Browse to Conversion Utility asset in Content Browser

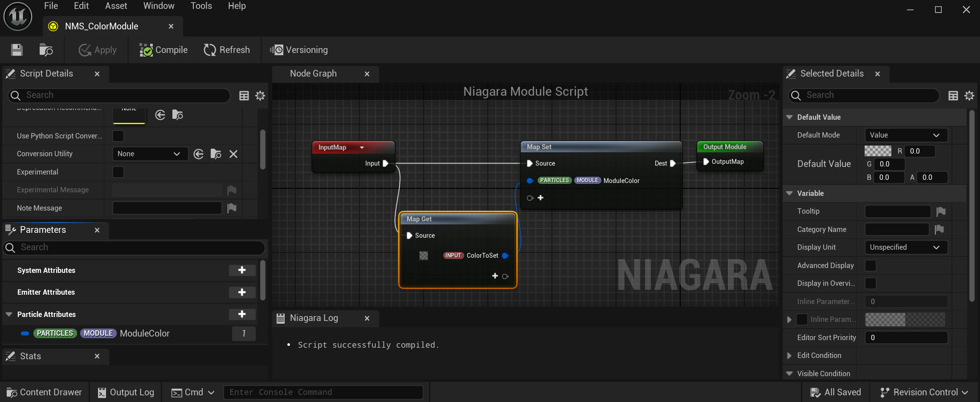(216, 154)
